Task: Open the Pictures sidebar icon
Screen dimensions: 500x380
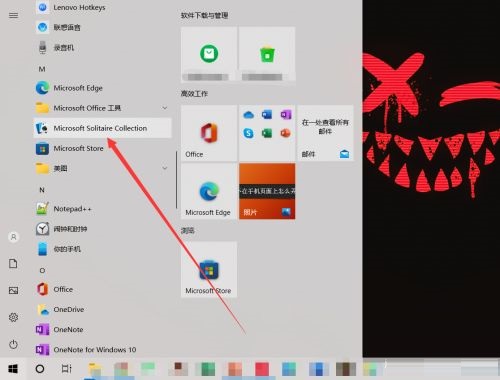Action: (13, 290)
